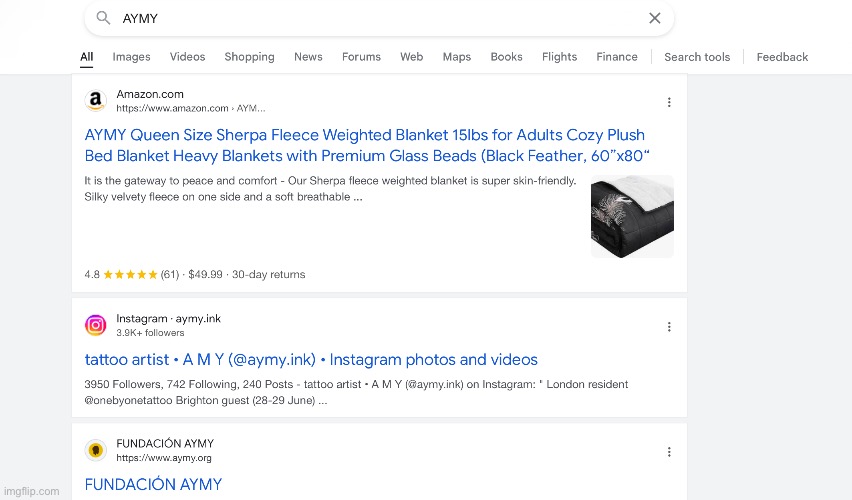Open the Maps tab

[x=456, y=57]
